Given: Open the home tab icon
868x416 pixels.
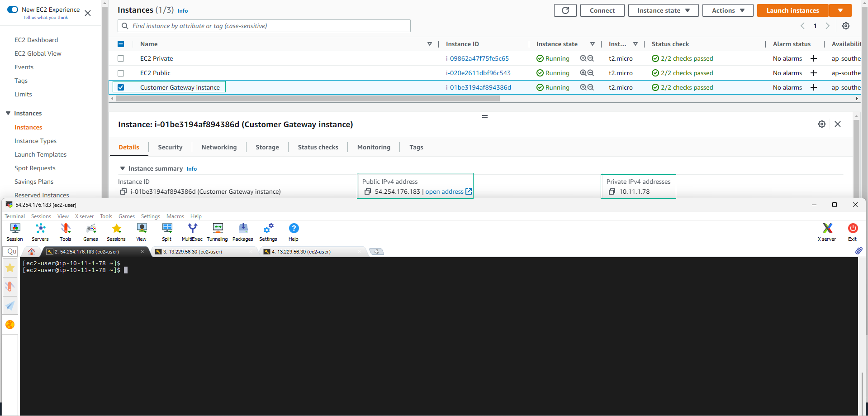Looking at the screenshot, I should [x=32, y=252].
